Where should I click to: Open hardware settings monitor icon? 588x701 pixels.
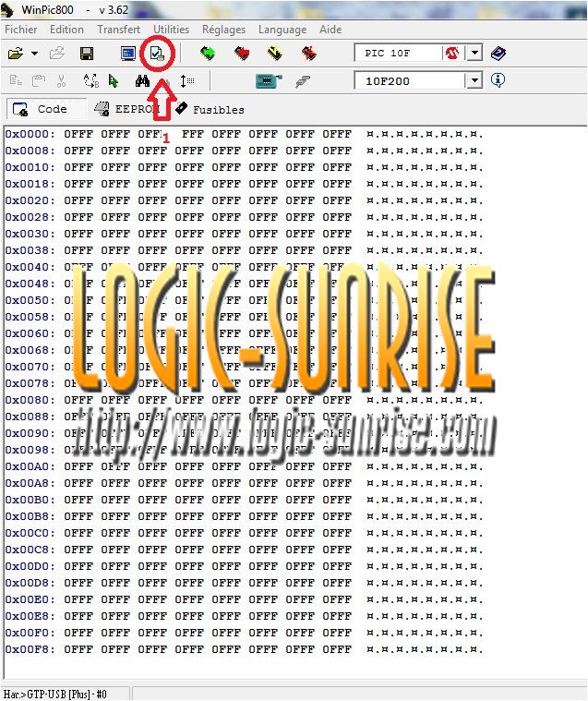click(128, 54)
